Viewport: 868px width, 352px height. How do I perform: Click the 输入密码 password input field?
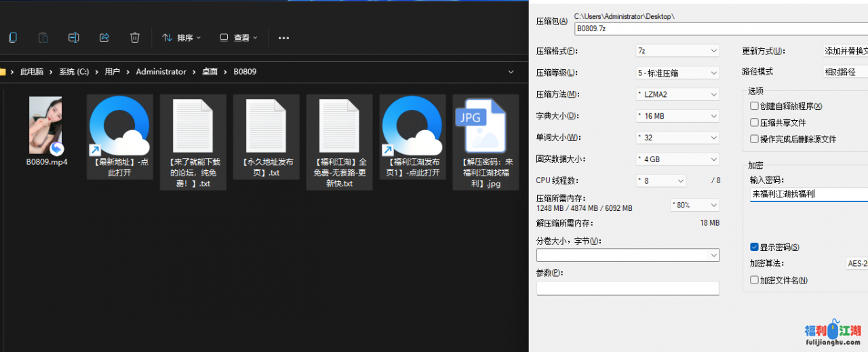coord(808,195)
